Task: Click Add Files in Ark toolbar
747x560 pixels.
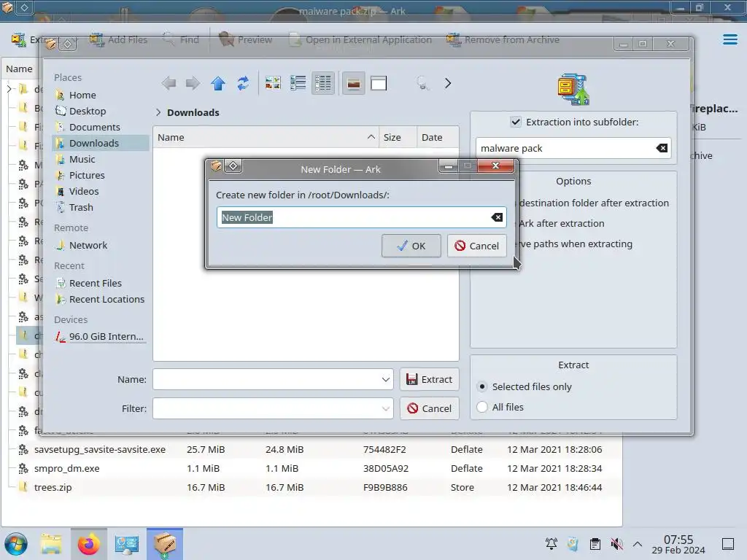Action: pyautogui.click(x=119, y=39)
